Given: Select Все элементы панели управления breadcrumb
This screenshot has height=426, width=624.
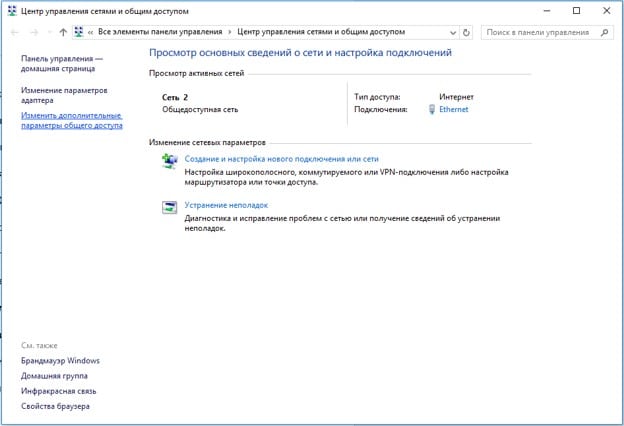Looking at the screenshot, I should [x=158, y=32].
